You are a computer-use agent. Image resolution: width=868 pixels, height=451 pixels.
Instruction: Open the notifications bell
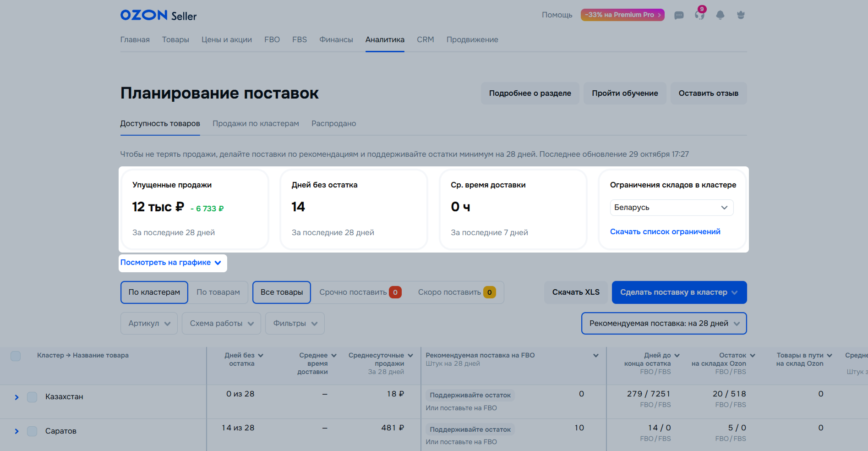coord(720,15)
